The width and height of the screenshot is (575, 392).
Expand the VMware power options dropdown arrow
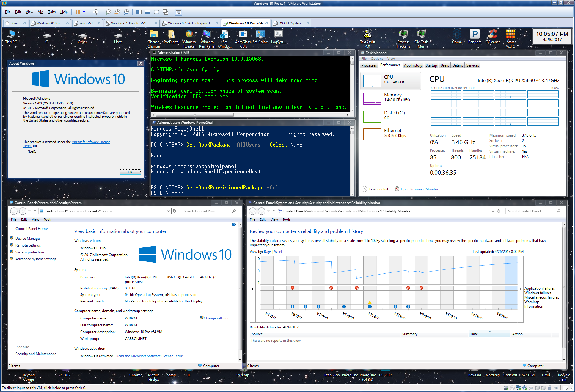(84, 12)
